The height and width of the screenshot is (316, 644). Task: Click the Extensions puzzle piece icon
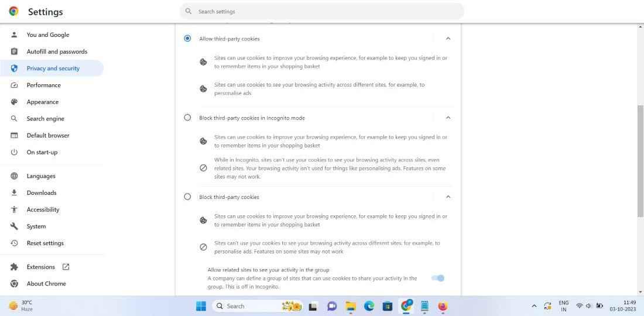(15, 267)
